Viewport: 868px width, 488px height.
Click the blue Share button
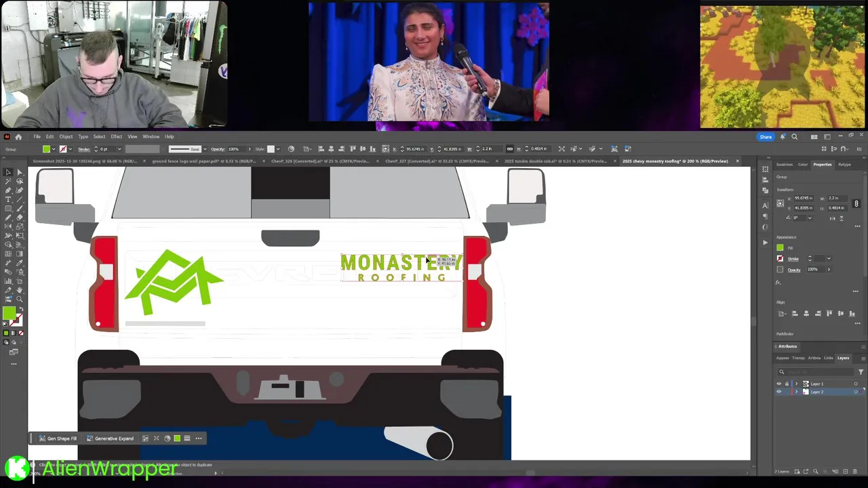(x=766, y=137)
